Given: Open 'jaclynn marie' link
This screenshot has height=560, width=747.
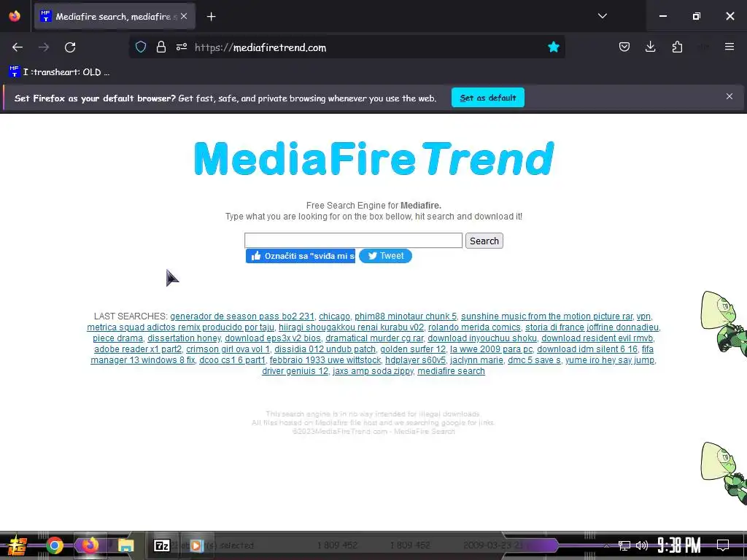Looking at the screenshot, I should coord(476,360).
